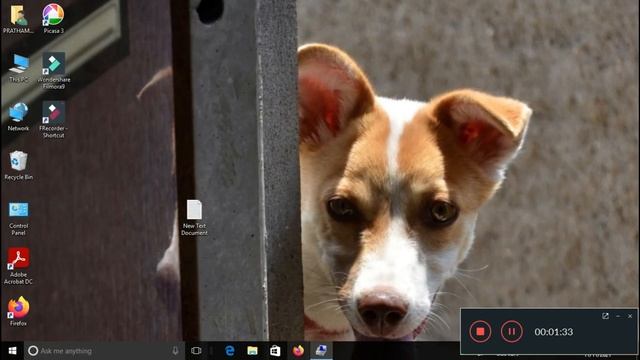Minimize the recorder widget
Image resolution: width=640 pixels, height=360 pixels.
(618, 316)
